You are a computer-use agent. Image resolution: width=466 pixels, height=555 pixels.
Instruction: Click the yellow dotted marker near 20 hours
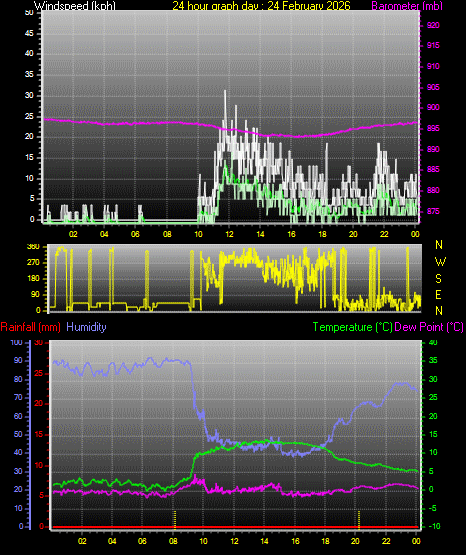click(359, 519)
